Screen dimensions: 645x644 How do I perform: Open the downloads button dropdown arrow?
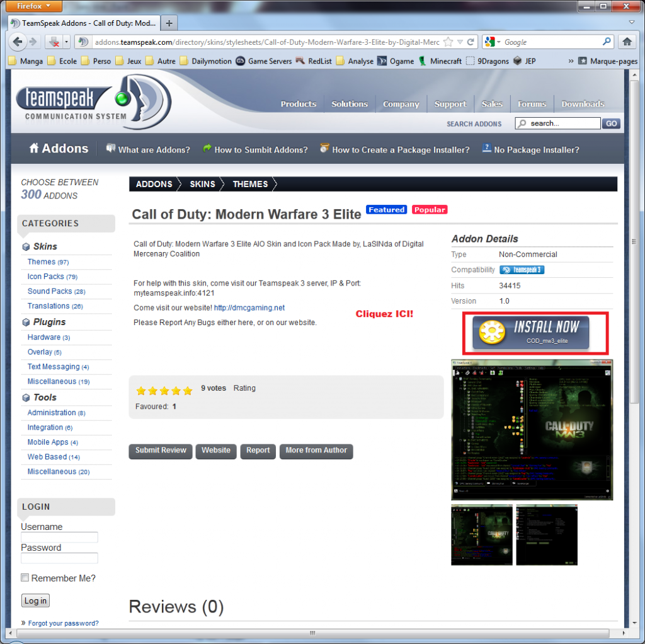[x=66, y=42]
